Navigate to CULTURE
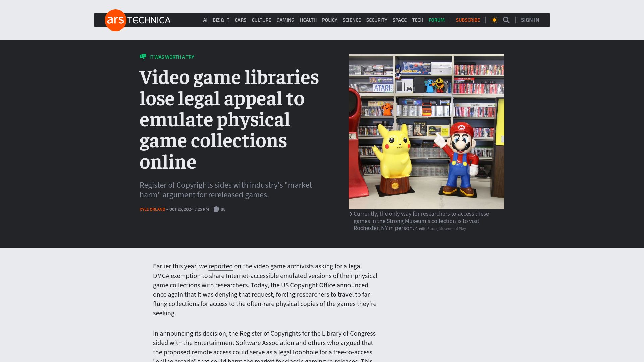 pyautogui.click(x=261, y=20)
